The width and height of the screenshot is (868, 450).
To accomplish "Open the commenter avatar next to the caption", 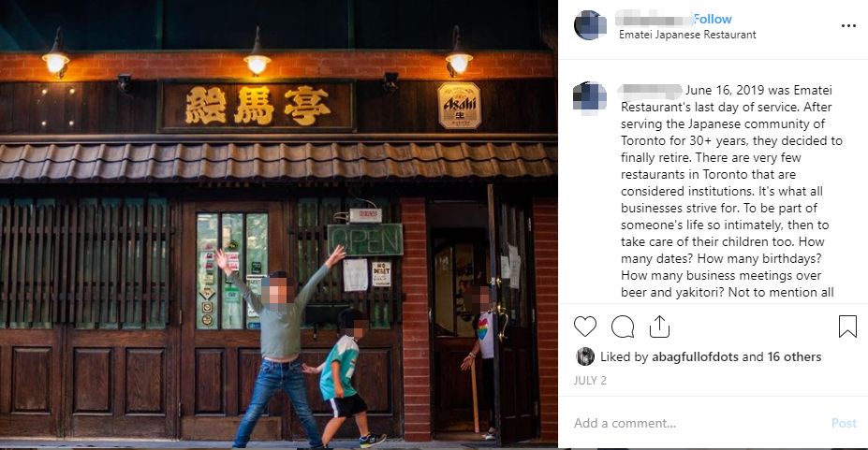I will click(x=590, y=98).
